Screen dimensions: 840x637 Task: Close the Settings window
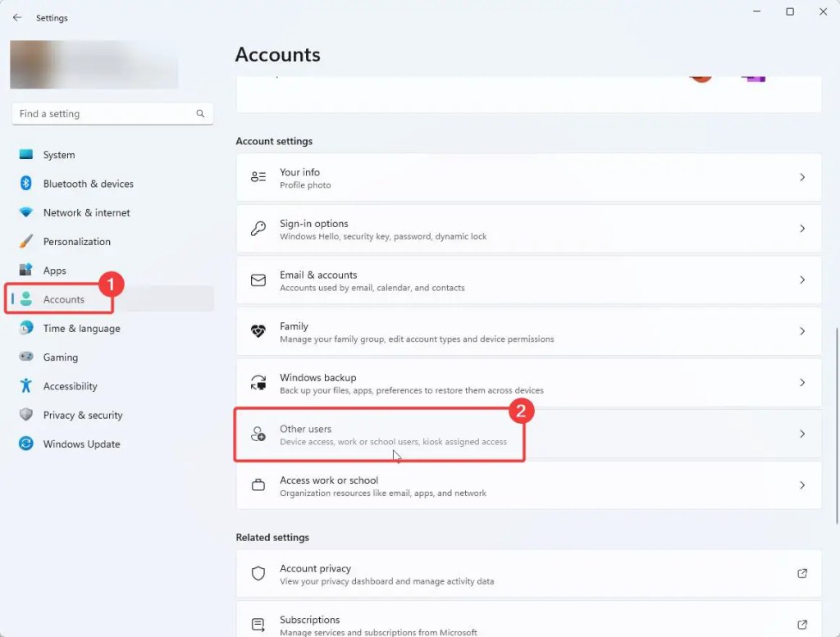point(823,11)
